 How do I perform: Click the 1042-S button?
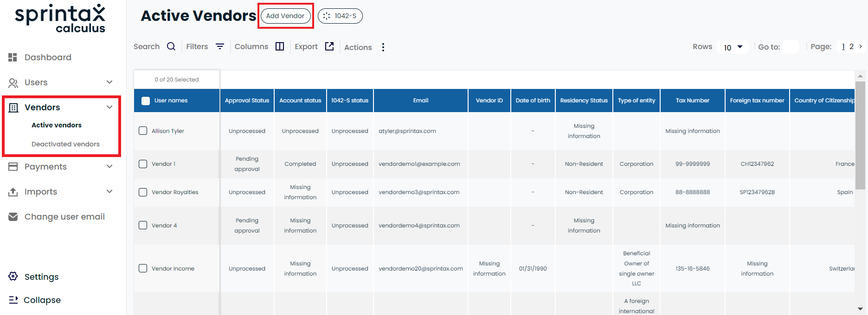[340, 16]
